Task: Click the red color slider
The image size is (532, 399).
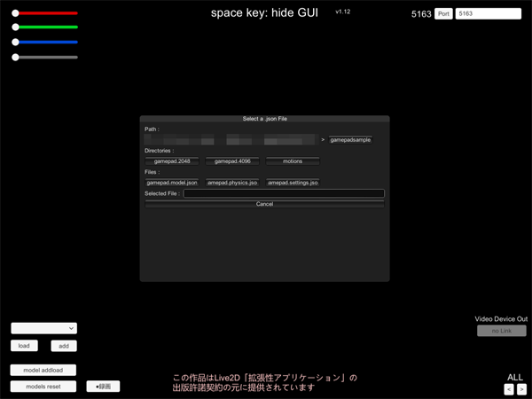Action: 45,13
